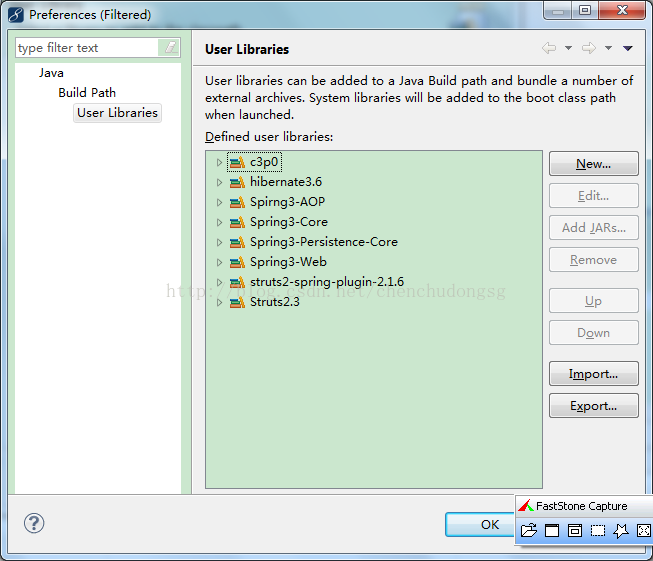Open the back history dropdown arrow

point(568,48)
